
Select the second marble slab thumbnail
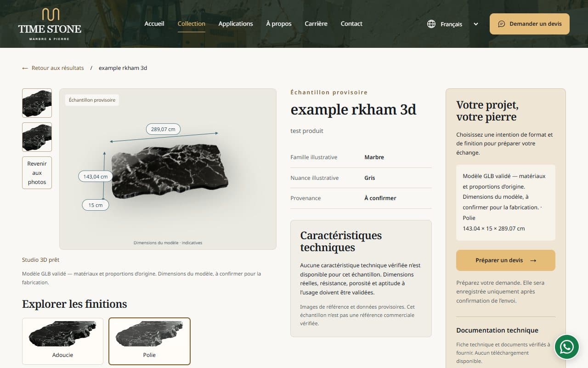37,137
